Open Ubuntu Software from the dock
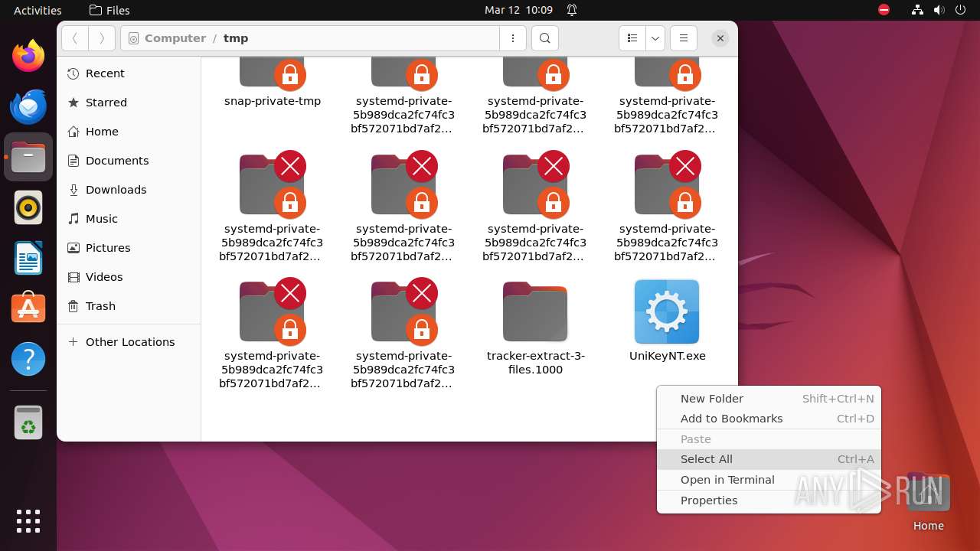 coord(28,308)
